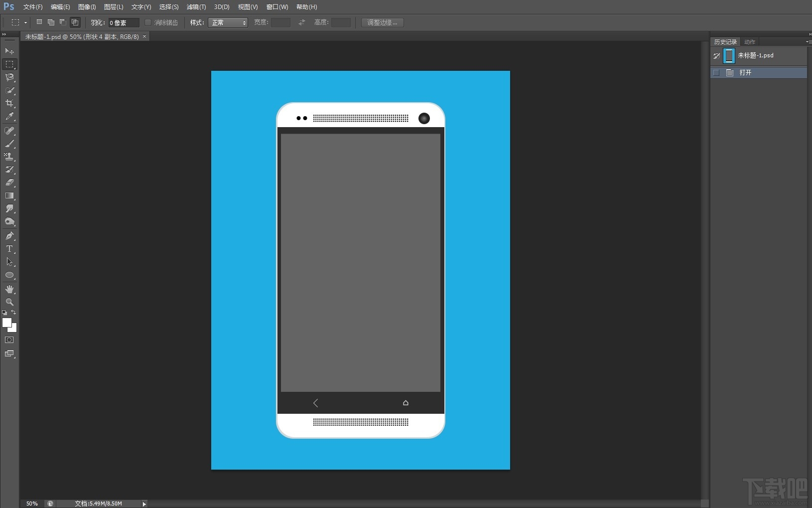This screenshot has height=508, width=812.
Task: Enable the 消除锯齿 anti-alias checkbox
Action: (148, 22)
